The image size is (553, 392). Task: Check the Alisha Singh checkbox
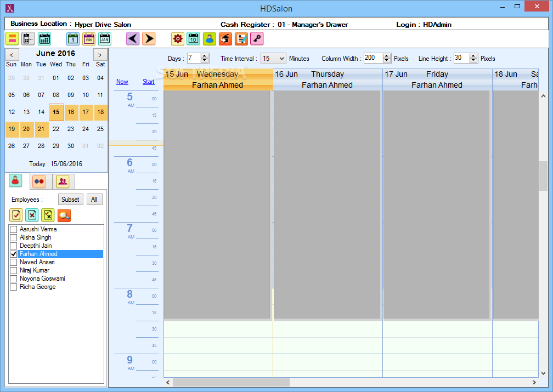click(13, 237)
